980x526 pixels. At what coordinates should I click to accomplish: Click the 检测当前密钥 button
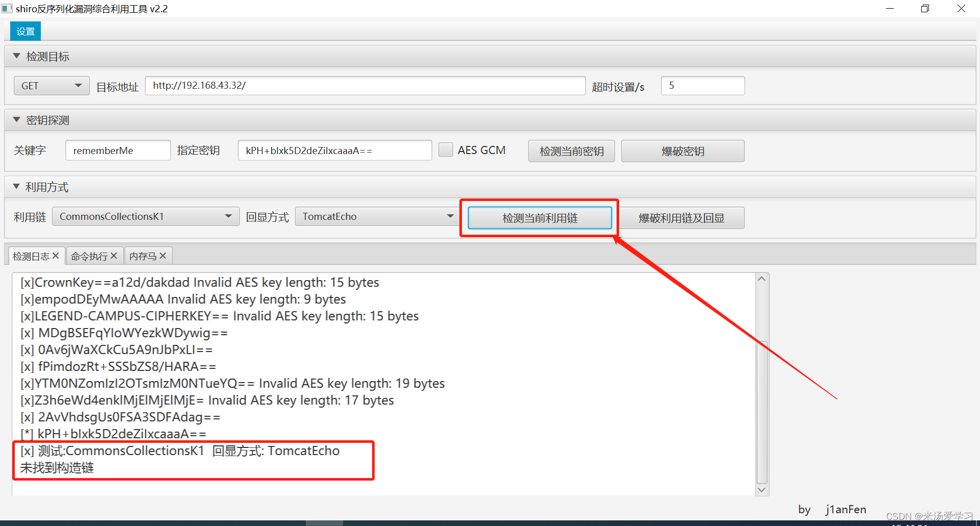[x=572, y=151]
